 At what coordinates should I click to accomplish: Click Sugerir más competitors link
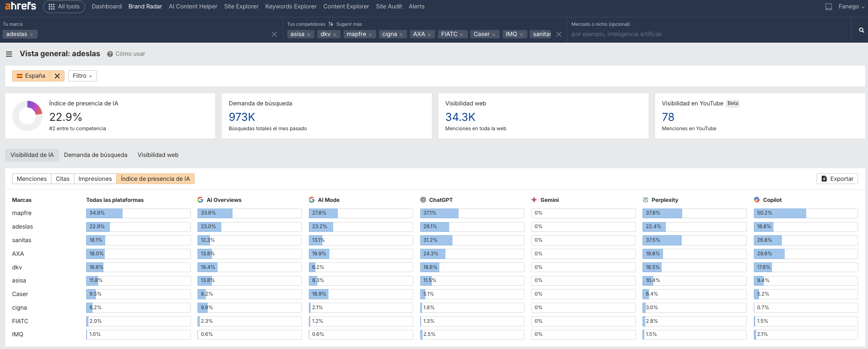tap(345, 24)
